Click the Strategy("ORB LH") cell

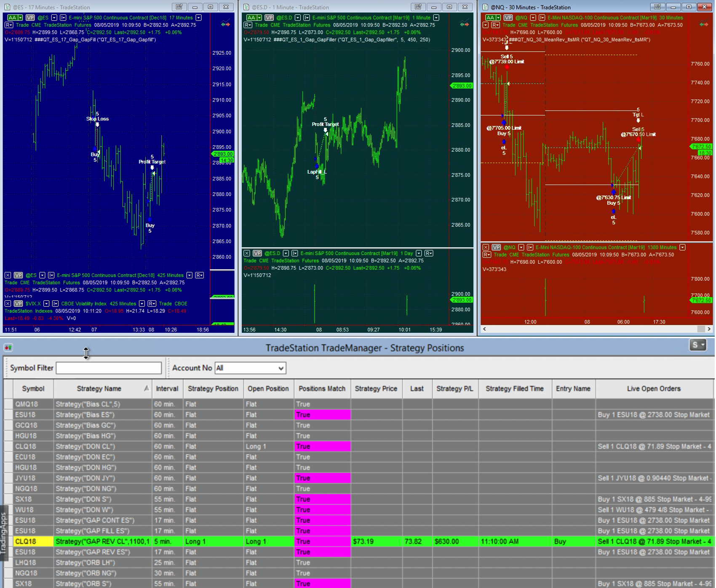[x=102, y=562]
